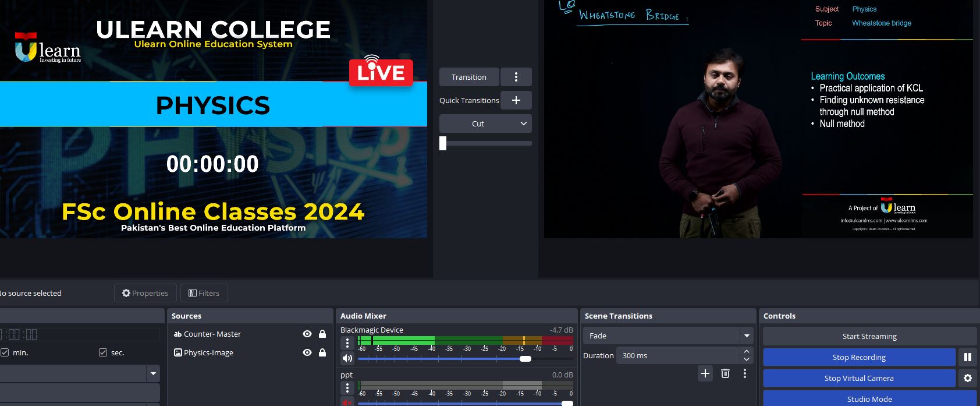Screen dimensions: 980x406
Task: Adjust the ppt volume slider
Action: tap(567, 403)
